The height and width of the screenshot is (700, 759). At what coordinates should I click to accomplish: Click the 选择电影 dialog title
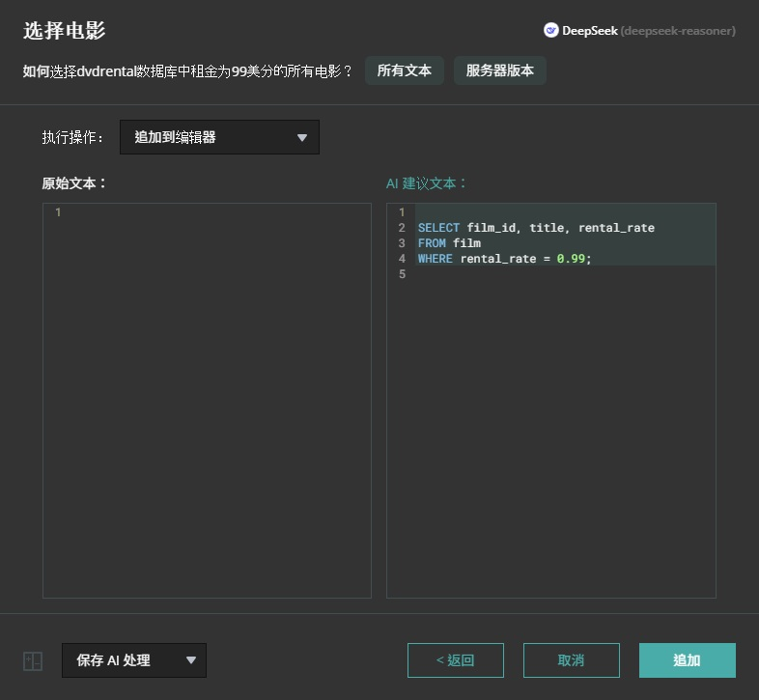coord(64,31)
